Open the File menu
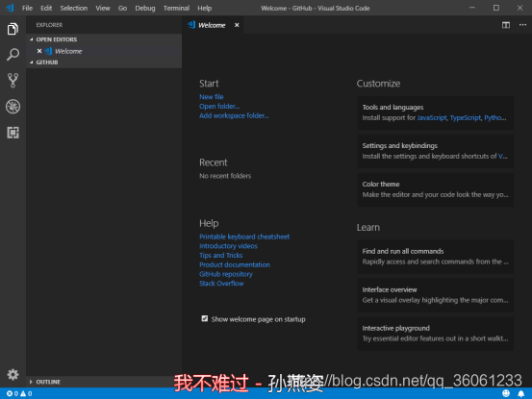 (x=27, y=8)
